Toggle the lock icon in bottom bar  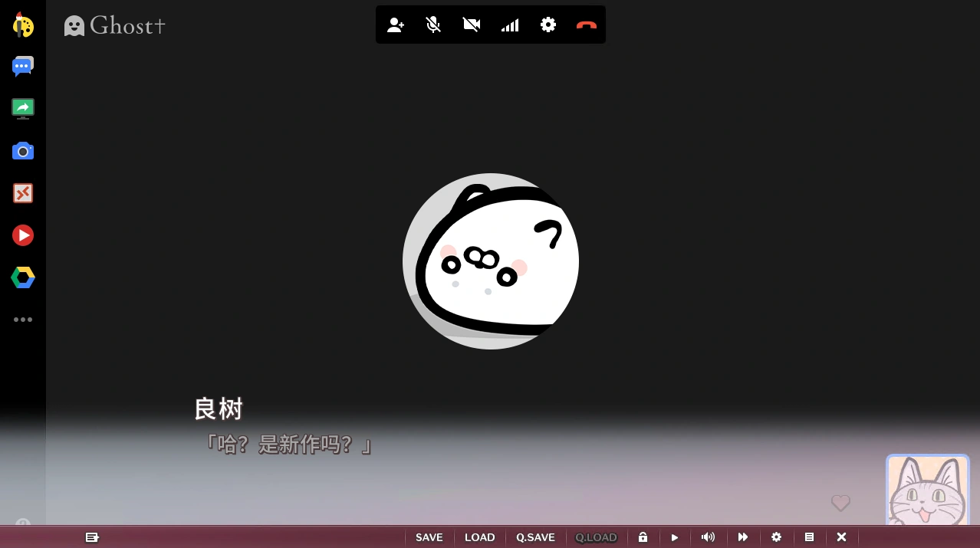[x=643, y=537]
